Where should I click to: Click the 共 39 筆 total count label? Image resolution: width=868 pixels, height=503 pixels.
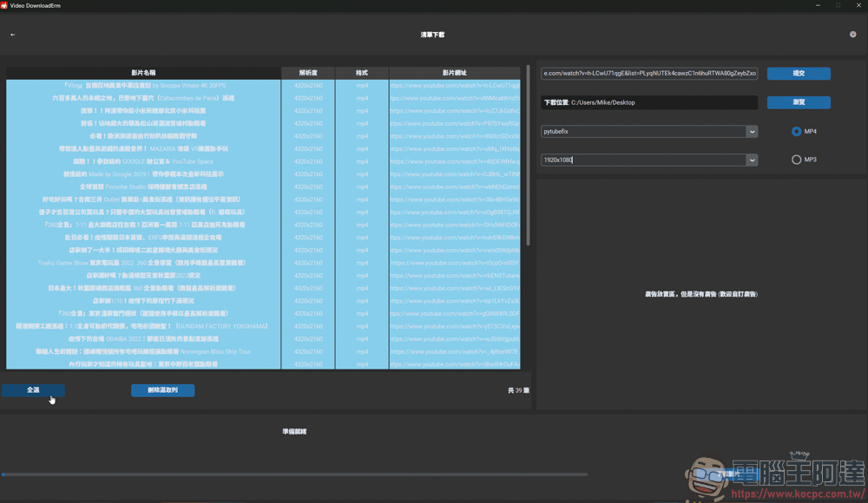click(x=518, y=390)
